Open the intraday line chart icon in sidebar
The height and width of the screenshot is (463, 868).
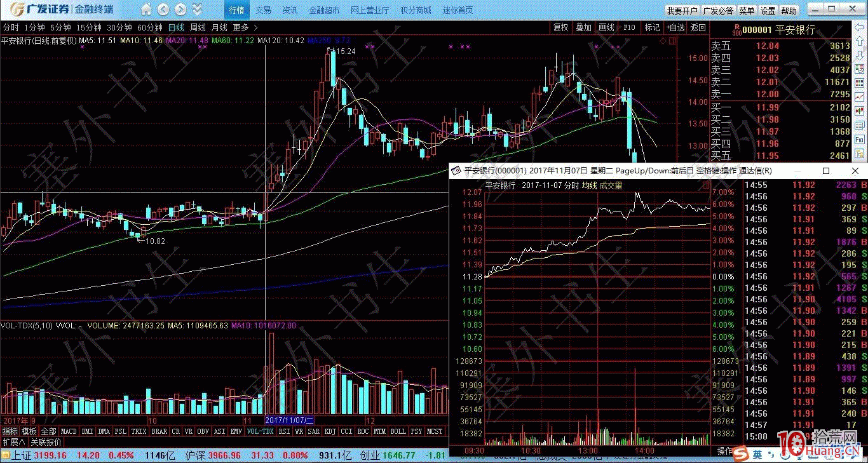click(860, 97)
